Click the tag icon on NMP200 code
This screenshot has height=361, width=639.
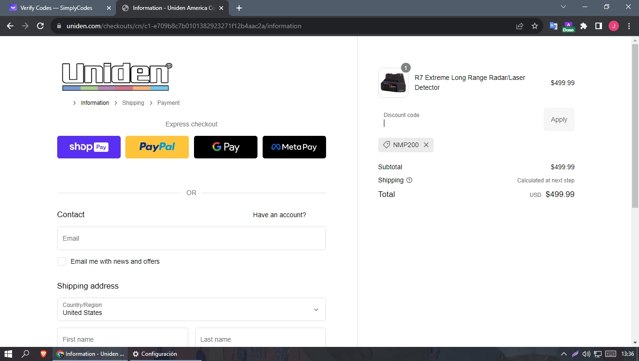coord(386,144)
